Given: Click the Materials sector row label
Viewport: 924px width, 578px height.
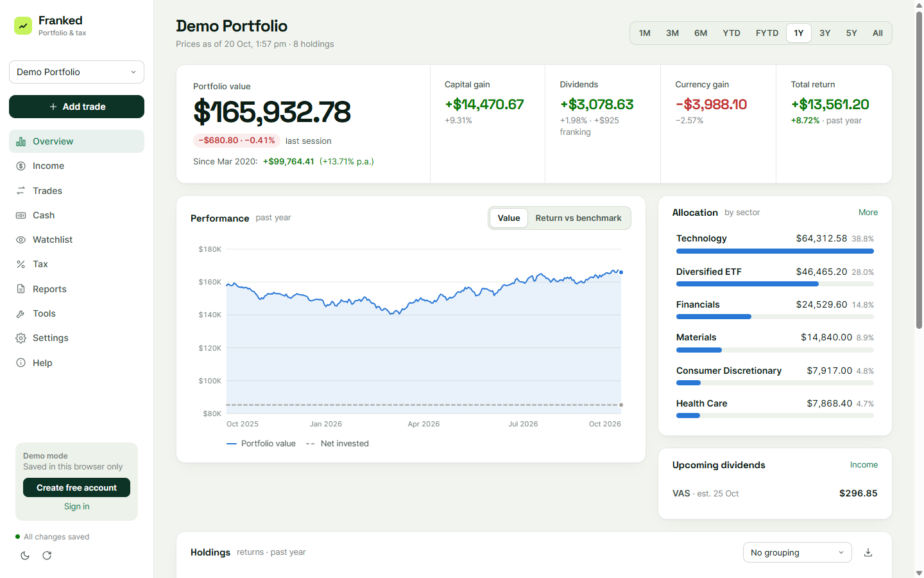Looking at the screenshot, I should 696,337.
